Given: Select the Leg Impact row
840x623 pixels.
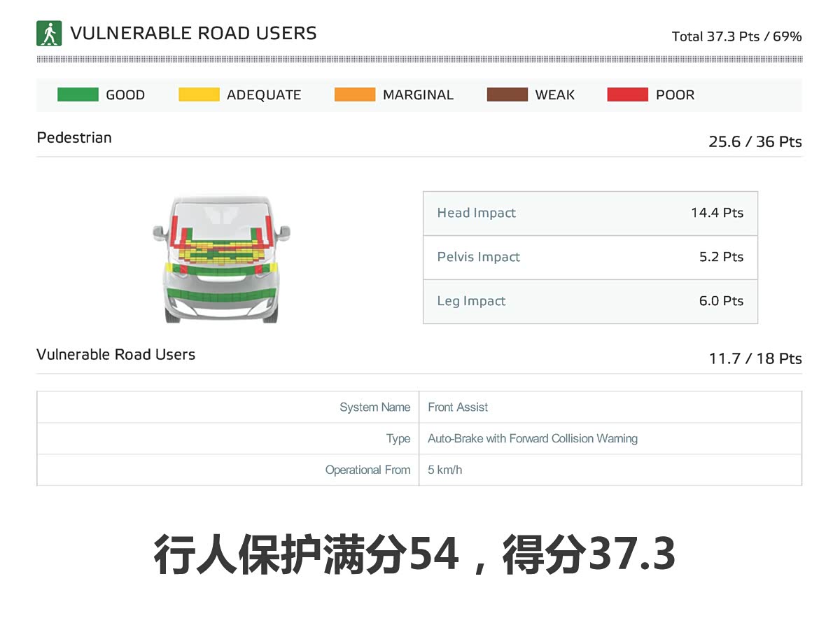Looking at the screenshot, I should tap(590, 301).
